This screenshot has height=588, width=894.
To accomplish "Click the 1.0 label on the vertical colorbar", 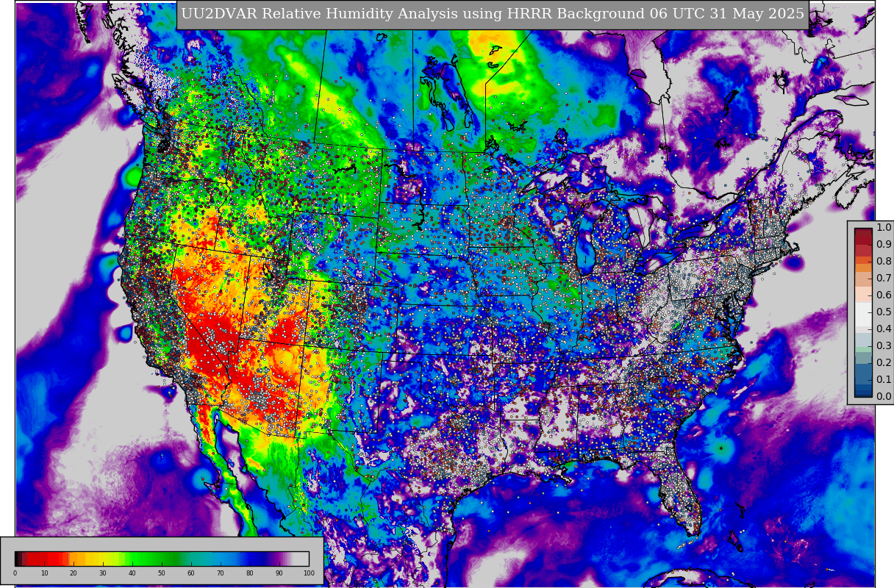I will pos(884,228).
